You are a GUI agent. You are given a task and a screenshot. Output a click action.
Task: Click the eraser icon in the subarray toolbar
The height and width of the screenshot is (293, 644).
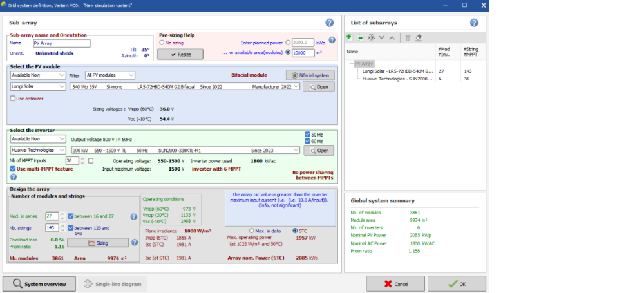tap(419, 38)
